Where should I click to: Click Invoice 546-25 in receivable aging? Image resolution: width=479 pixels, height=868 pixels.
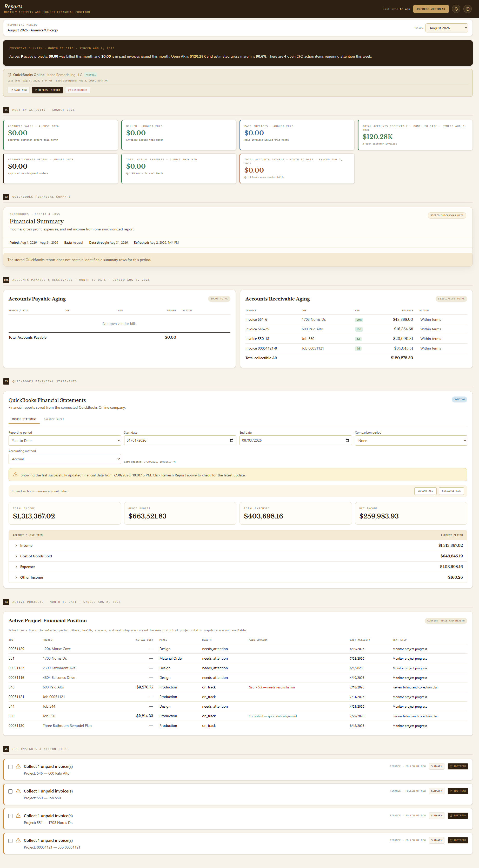tap(257, 329)
